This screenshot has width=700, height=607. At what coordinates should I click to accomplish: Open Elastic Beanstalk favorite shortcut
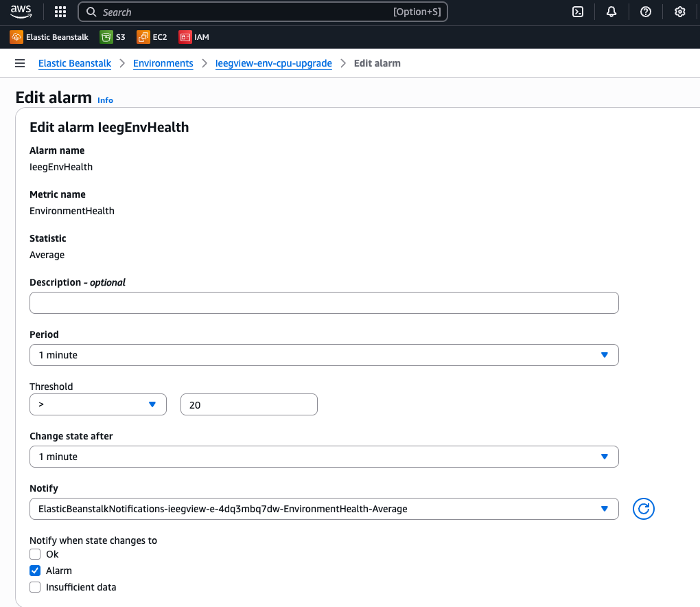(x=49, y=37)
